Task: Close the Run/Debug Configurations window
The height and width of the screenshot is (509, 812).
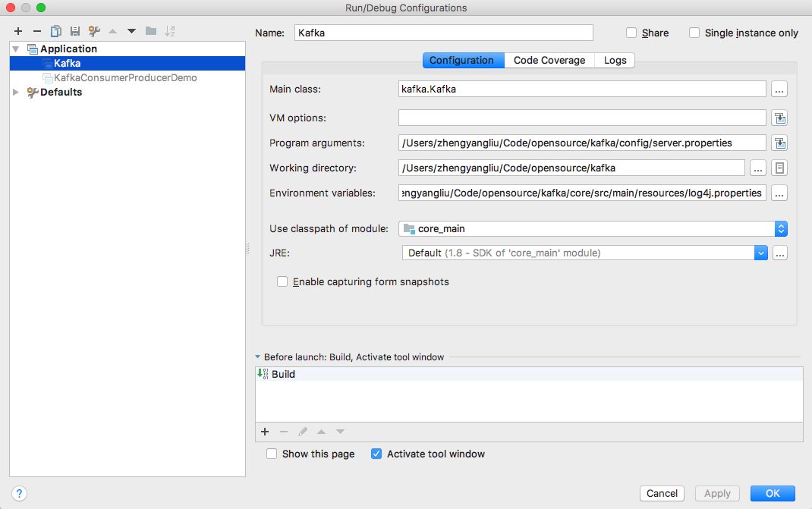Action: click(x=11, y=8)
